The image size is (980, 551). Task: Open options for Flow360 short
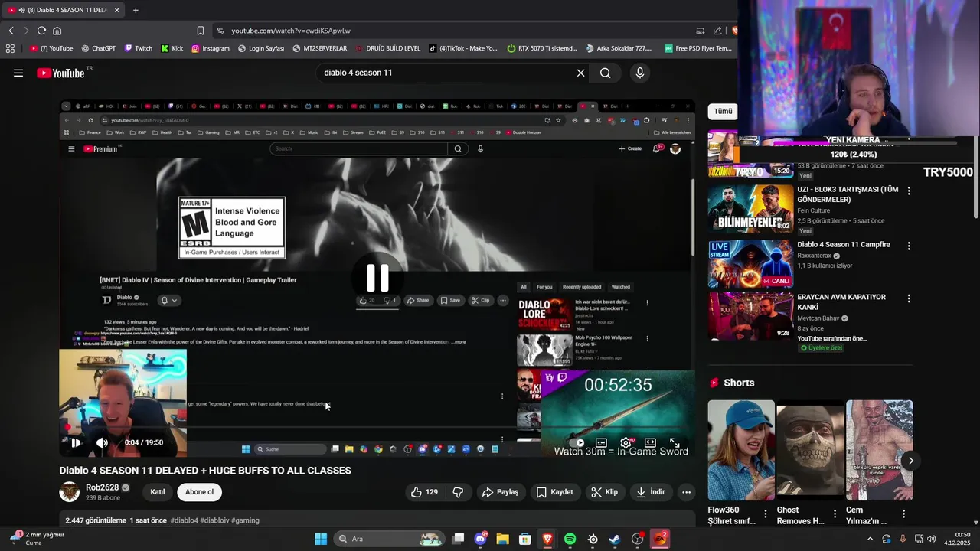tap(765, 514)
